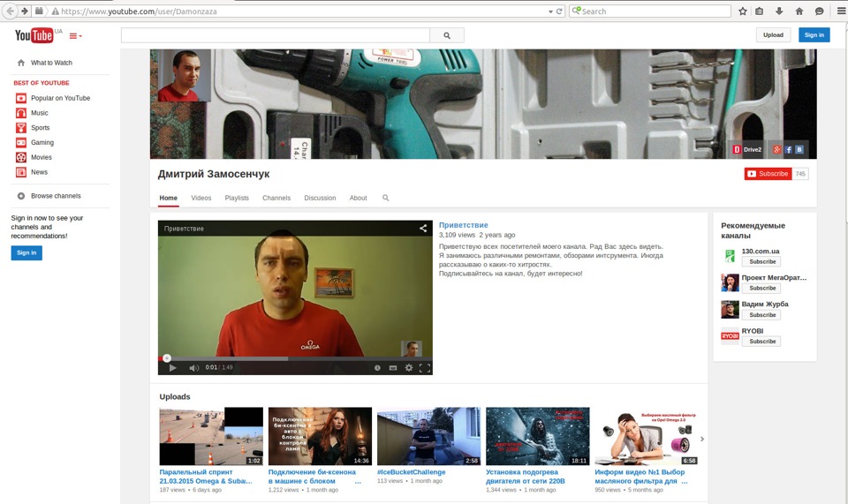Show next uploads with arrow
The height and width of the screenshot is (504, 848).
point(702,440)
